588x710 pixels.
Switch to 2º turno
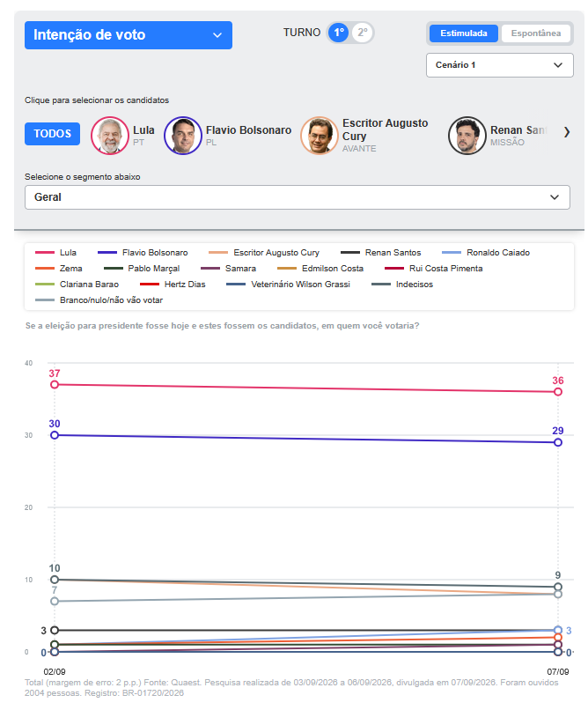363,33
